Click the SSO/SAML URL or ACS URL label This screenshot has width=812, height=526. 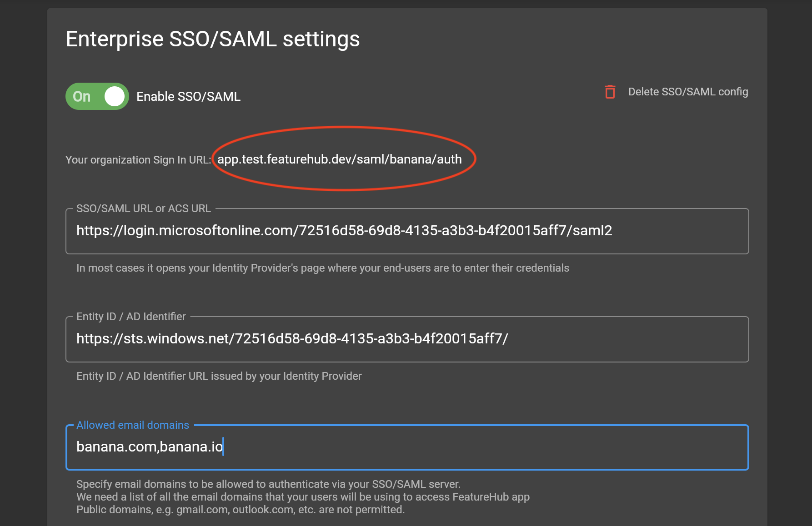click(x=143, y=208)
